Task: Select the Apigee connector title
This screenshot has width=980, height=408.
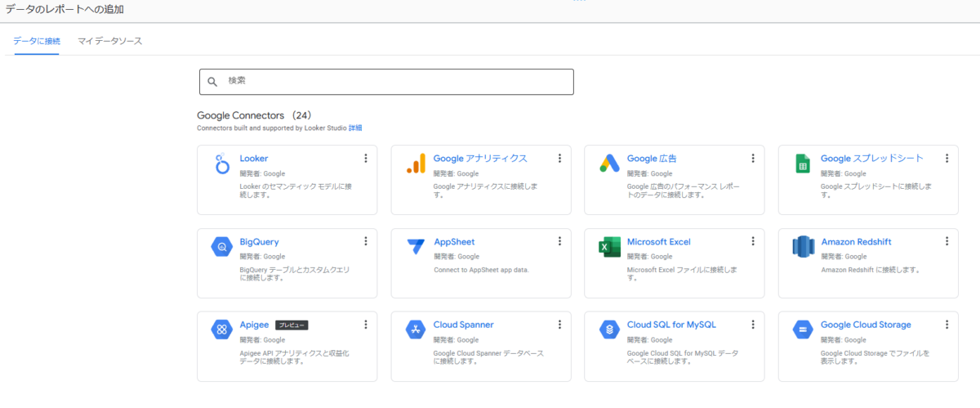Action: (x=255, y=325)
